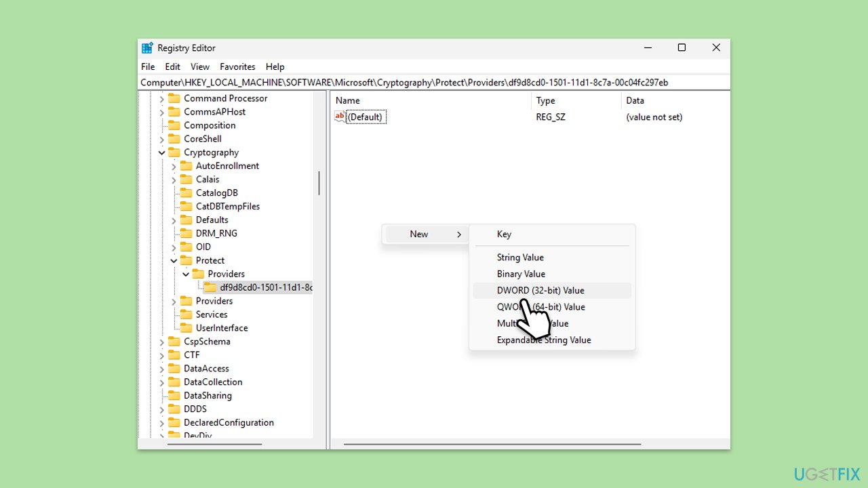Select the CatalogDB folder icon
Viewport: 868px width, 488px height.
point(186,193)
